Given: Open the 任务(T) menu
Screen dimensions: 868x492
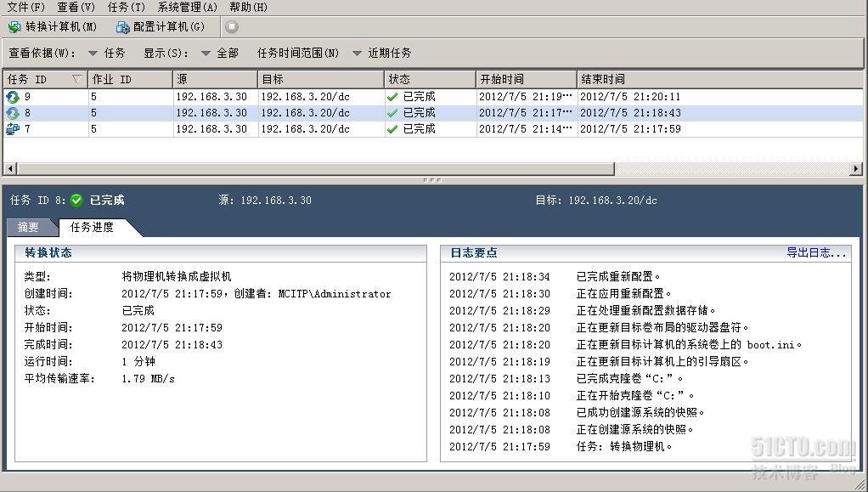Looking at the screenshot, I should pyautogui.click(x=127, y=7).
